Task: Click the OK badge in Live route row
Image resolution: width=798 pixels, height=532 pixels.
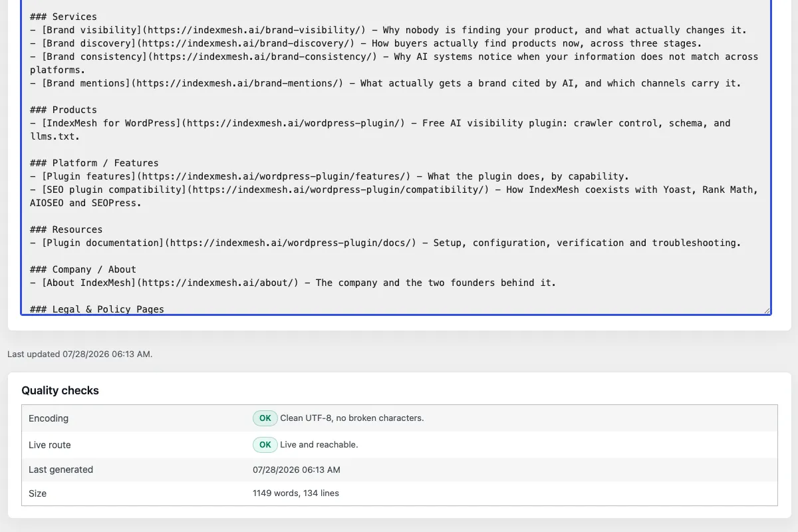Action: [x=265, y=444]
